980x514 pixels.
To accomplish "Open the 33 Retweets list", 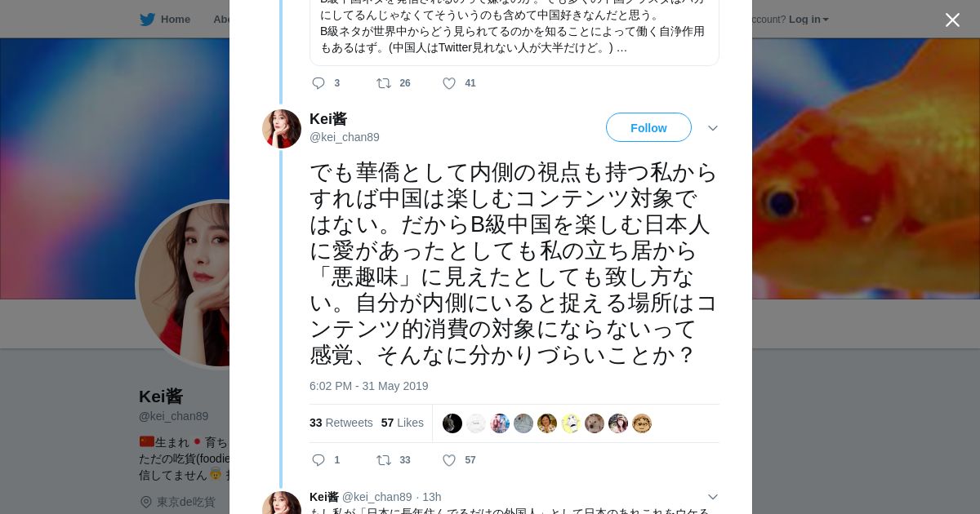I will pos(341,423).
